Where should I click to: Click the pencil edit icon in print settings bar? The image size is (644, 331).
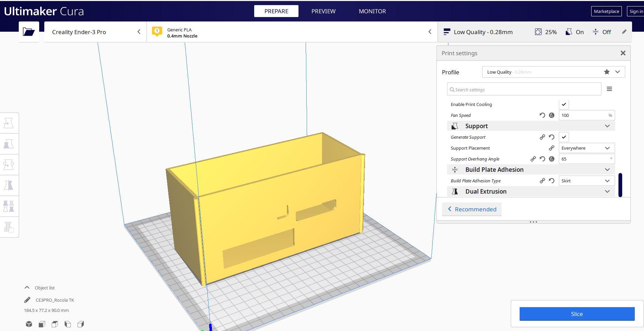click(624, 32)
